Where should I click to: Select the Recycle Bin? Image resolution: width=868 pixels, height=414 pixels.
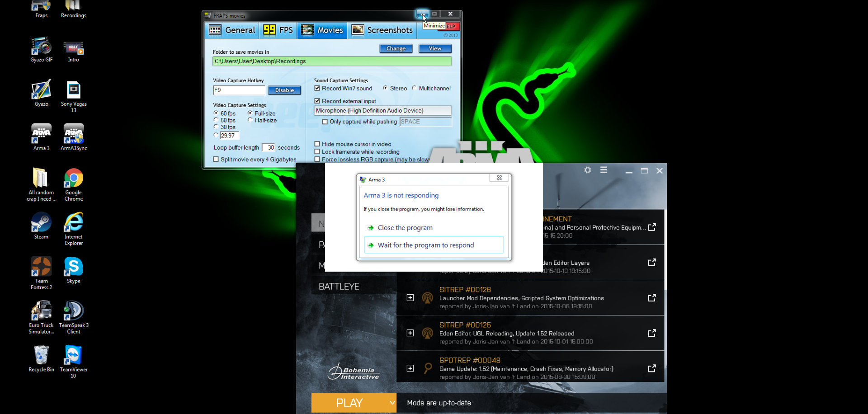pyautogui.click(x=41, y=359)
